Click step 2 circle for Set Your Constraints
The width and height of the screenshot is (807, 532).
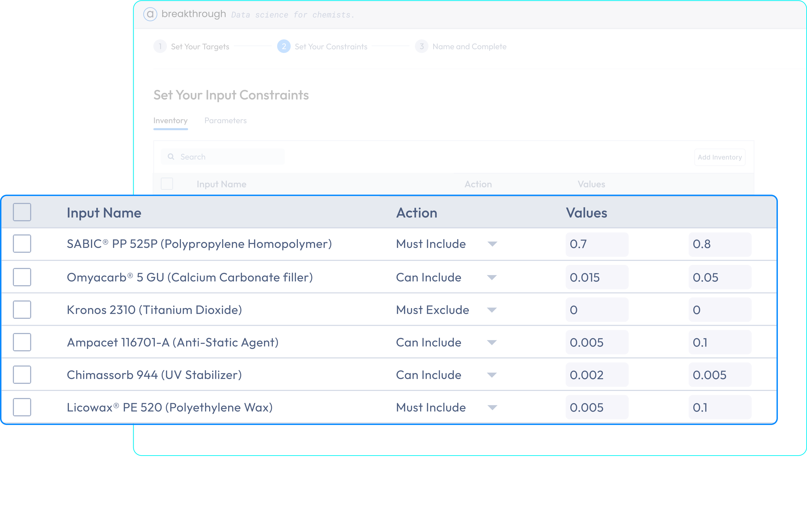click(284, 47)
